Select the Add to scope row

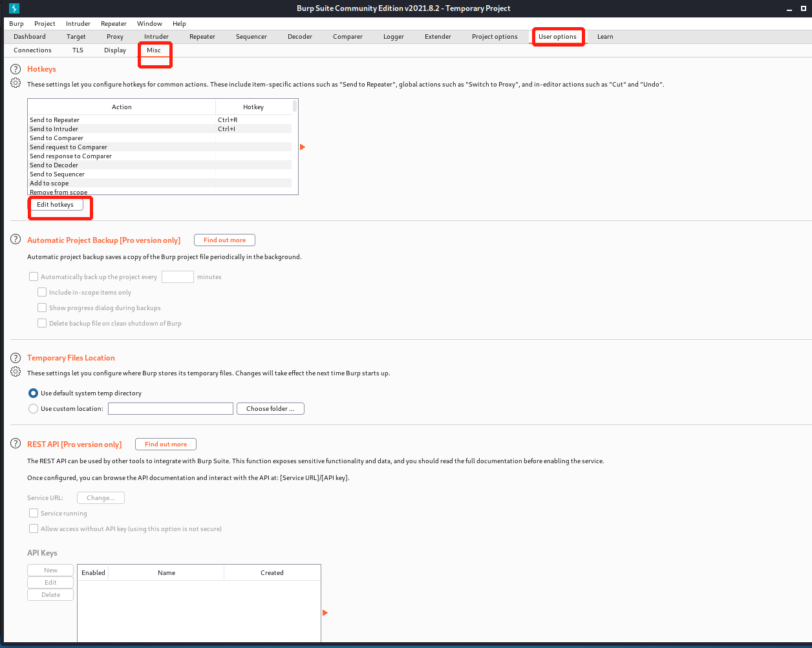160,183
